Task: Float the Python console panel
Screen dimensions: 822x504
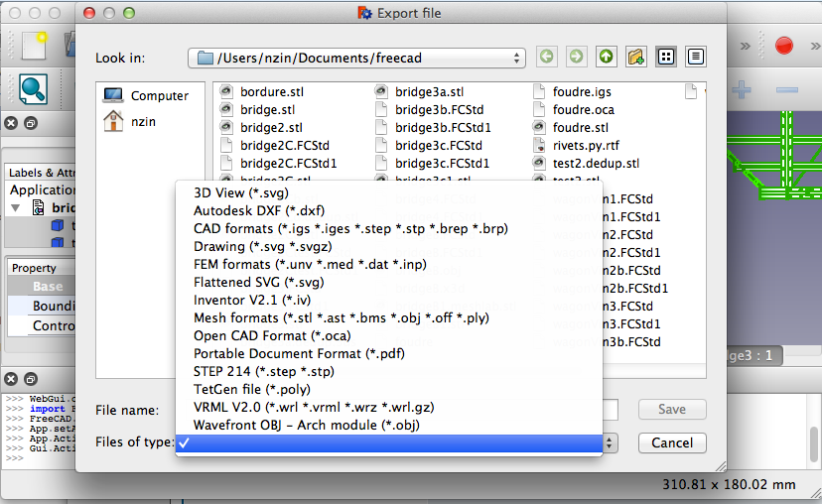Action: pos(31,379)
